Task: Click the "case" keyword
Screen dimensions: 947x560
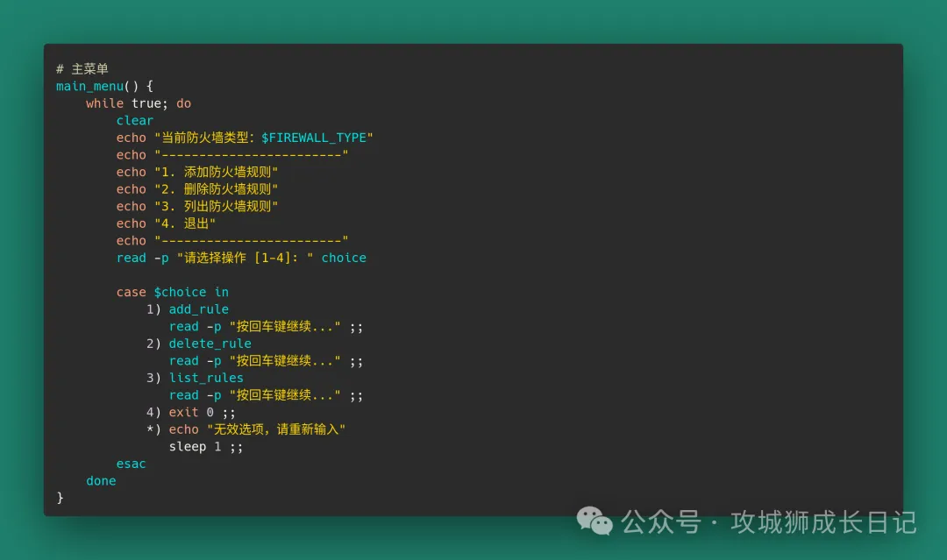Action: [x=131, y=292]
